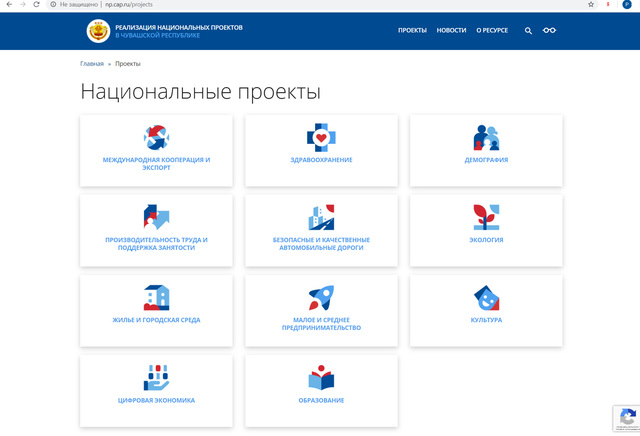Click the Education book reader icon
This screenshot has width=640, height=436.
[x=321, y=377]
